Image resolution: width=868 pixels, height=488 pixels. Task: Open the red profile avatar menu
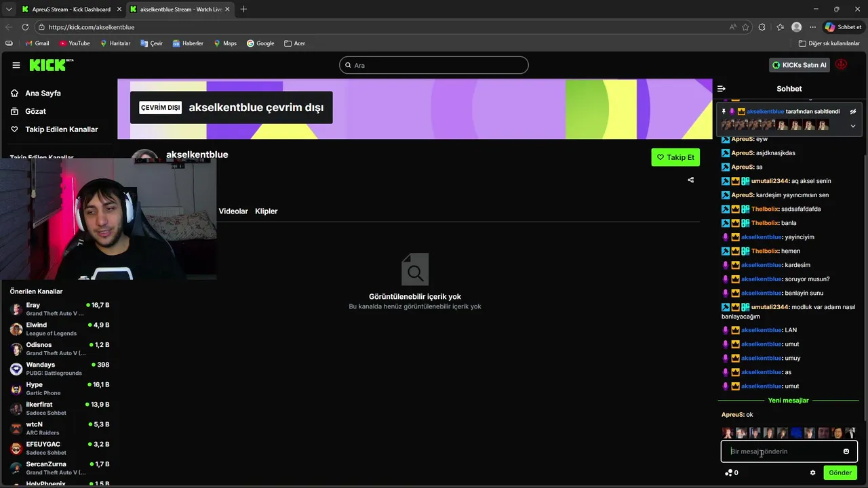pyautogui.click(x=842, y=65)
